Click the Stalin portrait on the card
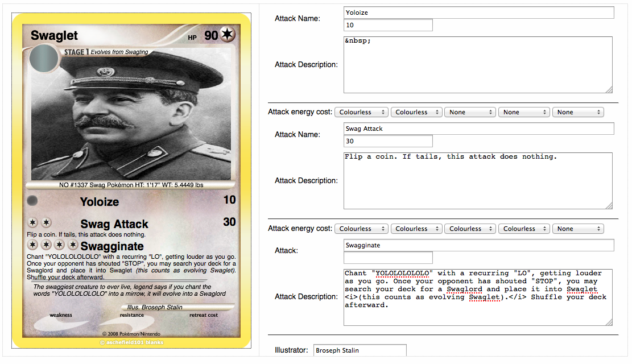The image size is (632, 364). [x=131, y=114]
